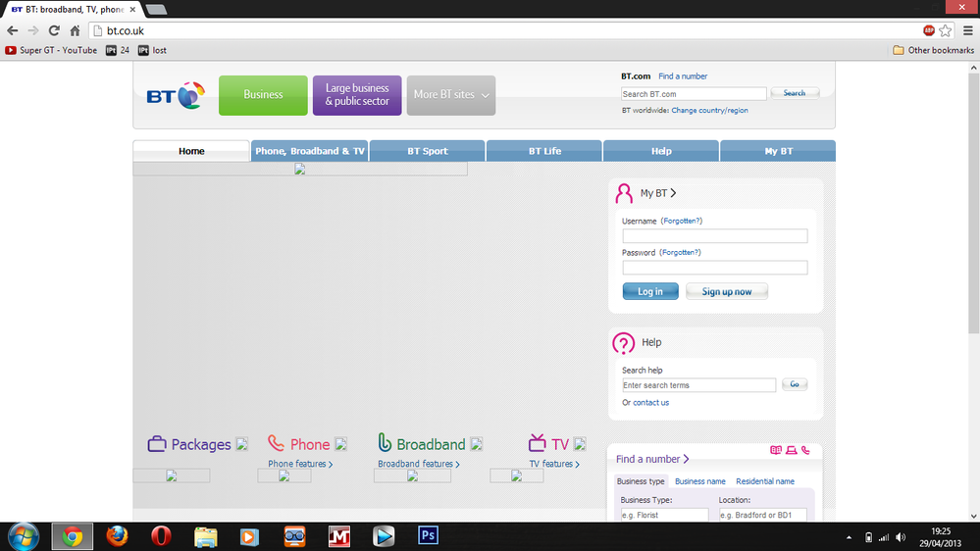980x551 pixels.
Task: Open the My BT navigation tab
Action: click(x=778, y=151)
